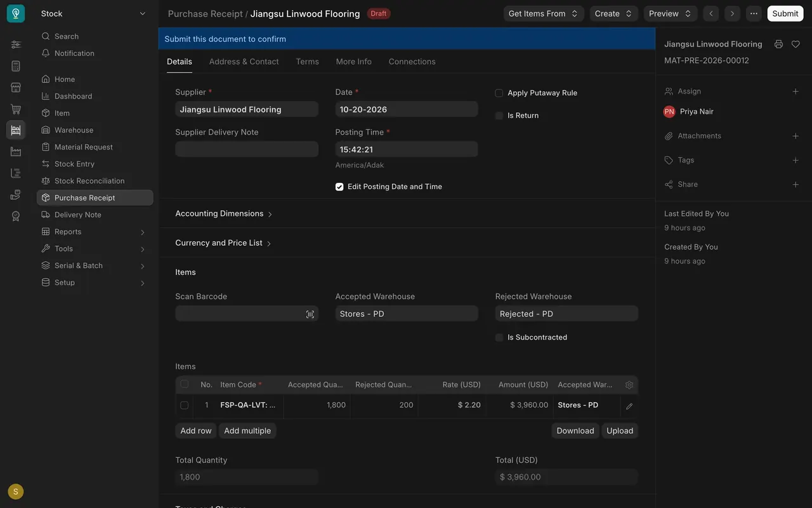
Task: Open the Preview dropdown
Action: coord(671,13)
